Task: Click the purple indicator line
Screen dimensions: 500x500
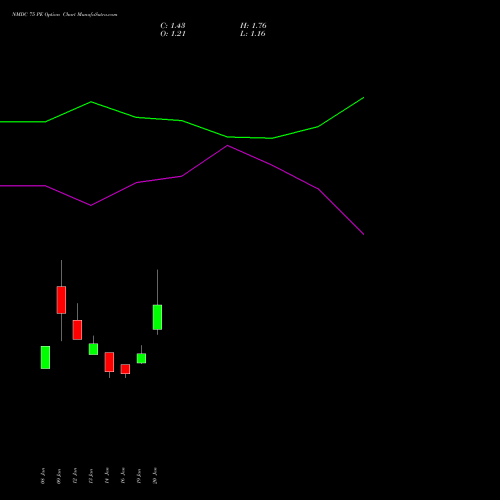Action: (x=182, y=176)
